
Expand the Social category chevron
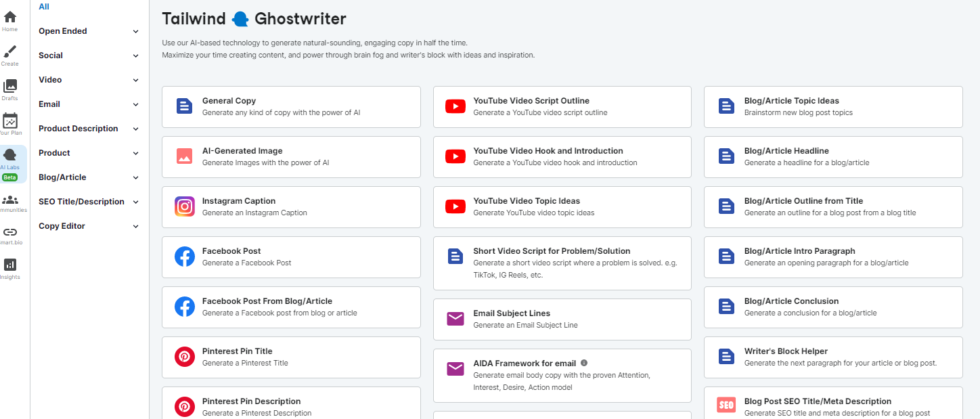(x=136, y=56)
